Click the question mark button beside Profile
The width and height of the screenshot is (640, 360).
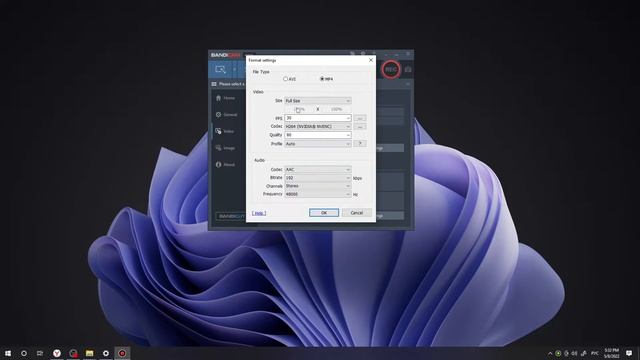pos(360,144)
